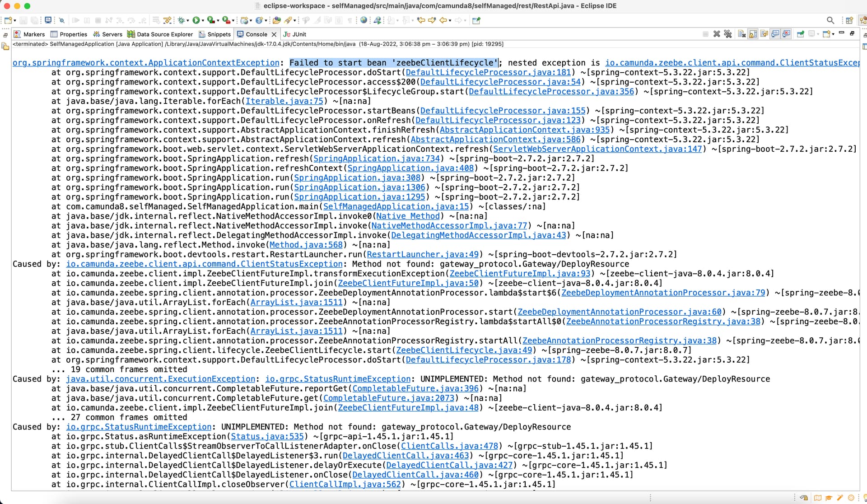Open the SelfManagedApplication.java:15 link
This screenshot has height=504, width=867.
coord(396,207)
